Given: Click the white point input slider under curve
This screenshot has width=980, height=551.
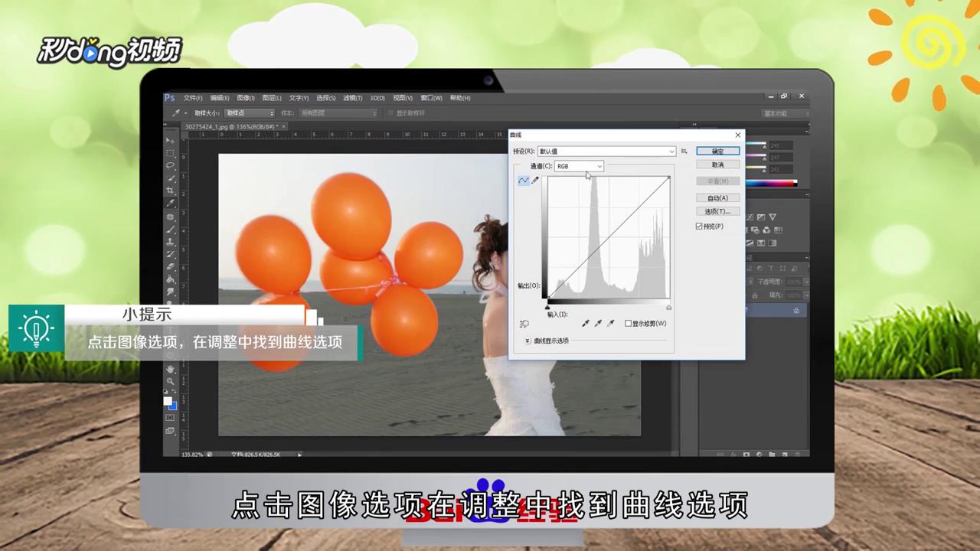Looking at the screenshot, I should click(669, 308).
